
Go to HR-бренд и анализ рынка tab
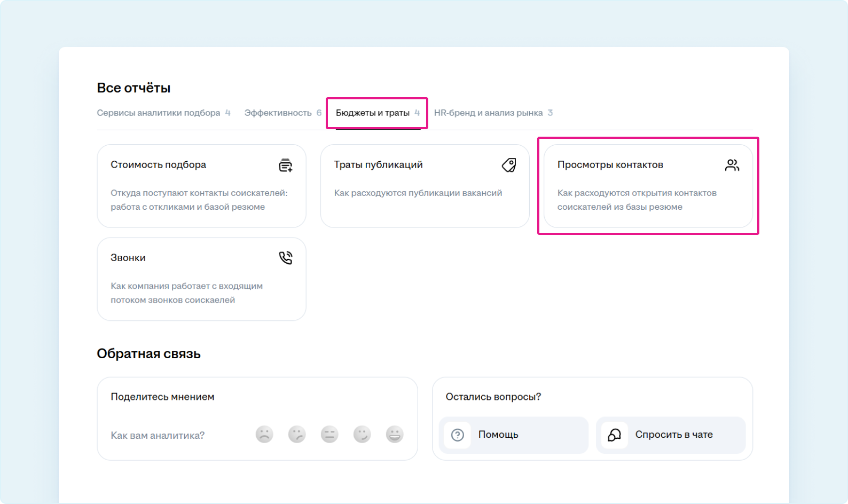pos(489,113)
